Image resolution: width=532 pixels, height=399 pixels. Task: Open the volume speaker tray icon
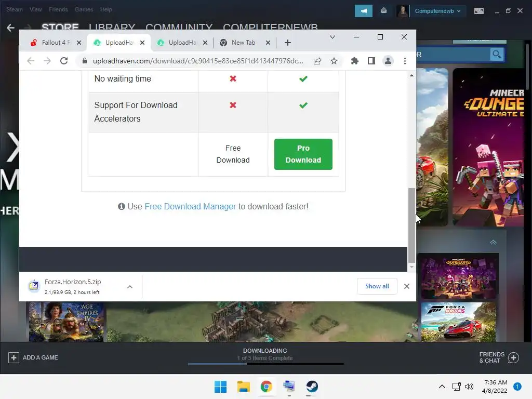pyautogui.click(x=469, y=387)
